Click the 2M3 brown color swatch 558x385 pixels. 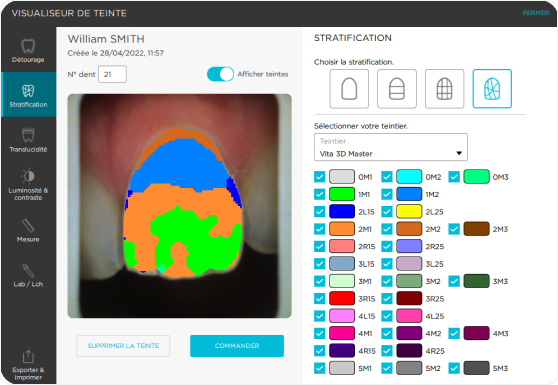[x=477, y=229]
